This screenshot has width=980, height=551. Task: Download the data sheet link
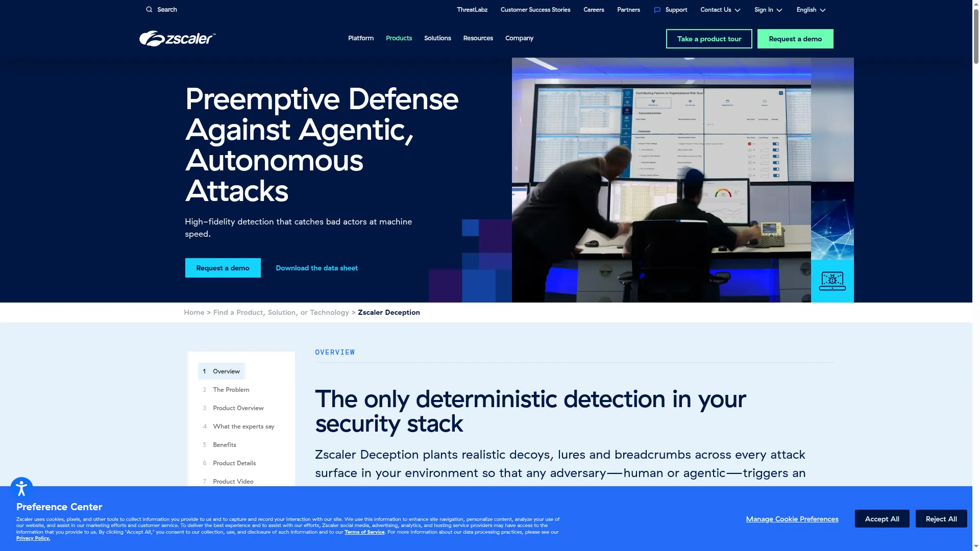click(316, 268)
